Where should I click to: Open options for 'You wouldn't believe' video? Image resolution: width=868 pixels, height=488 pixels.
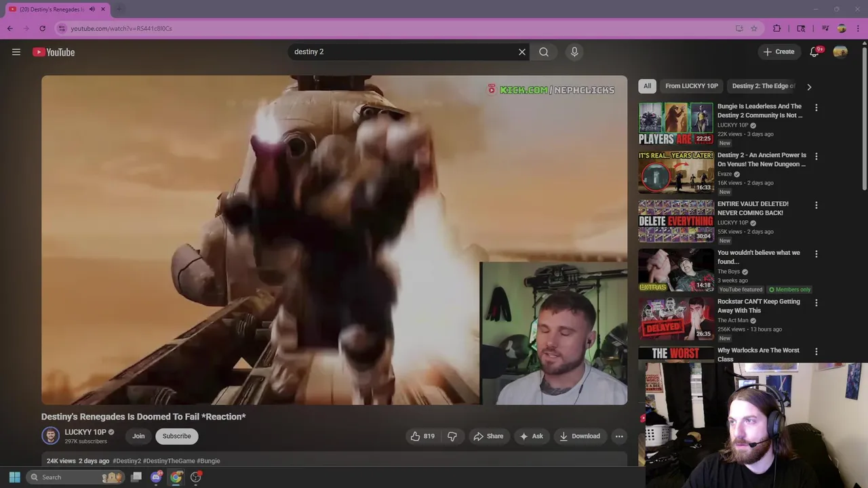(x=816, y=254)
